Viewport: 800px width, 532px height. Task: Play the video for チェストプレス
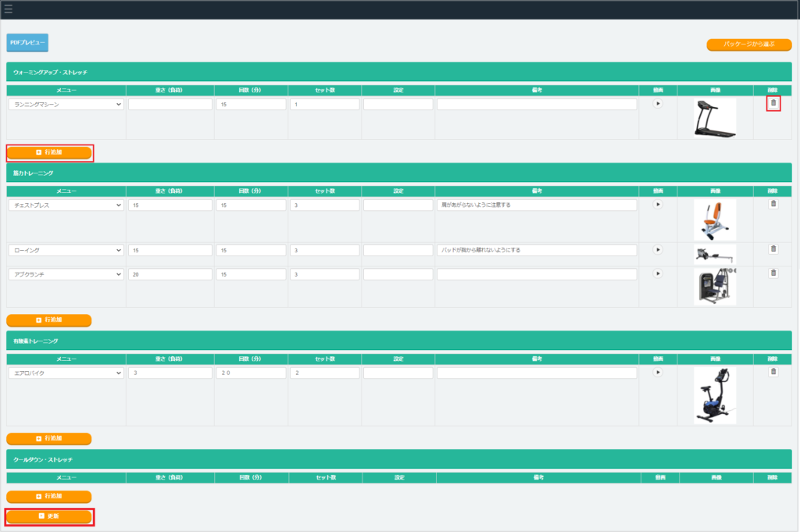coord(657,204)
